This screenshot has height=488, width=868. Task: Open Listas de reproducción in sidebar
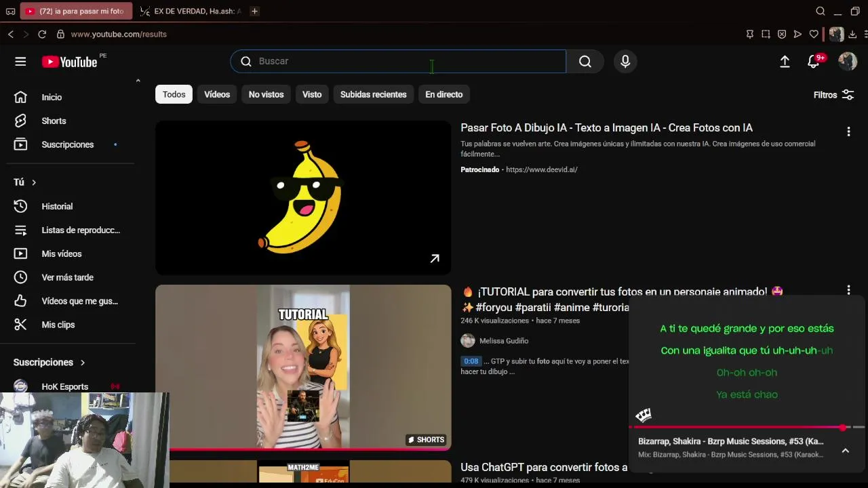click(80, 230)
